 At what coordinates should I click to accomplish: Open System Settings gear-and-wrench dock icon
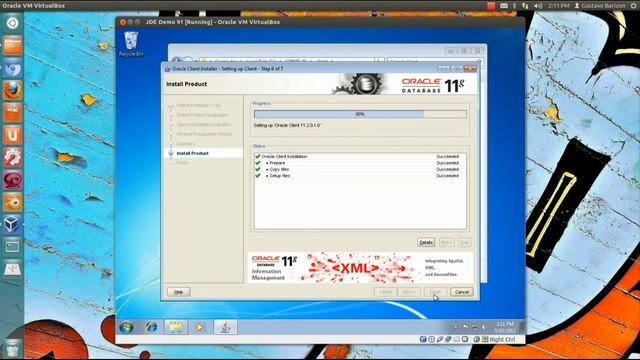click(12, 158)
